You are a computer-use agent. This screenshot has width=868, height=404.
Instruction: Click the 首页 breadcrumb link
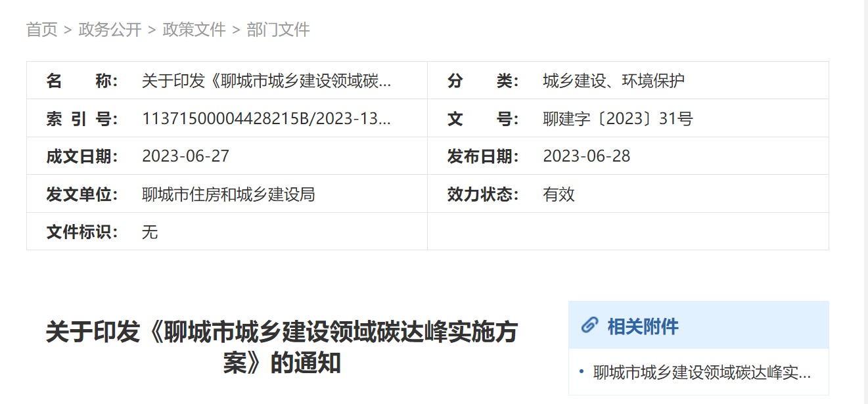pos(41,30)
